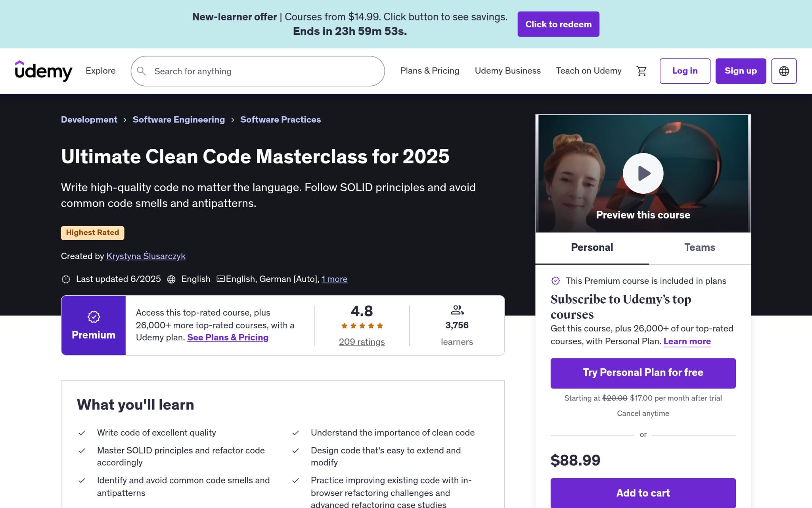Click the checkmark beside Write code of excellent quality
Image resolution: width=812 pixels, height=508 pixels.
pos(82,433)
